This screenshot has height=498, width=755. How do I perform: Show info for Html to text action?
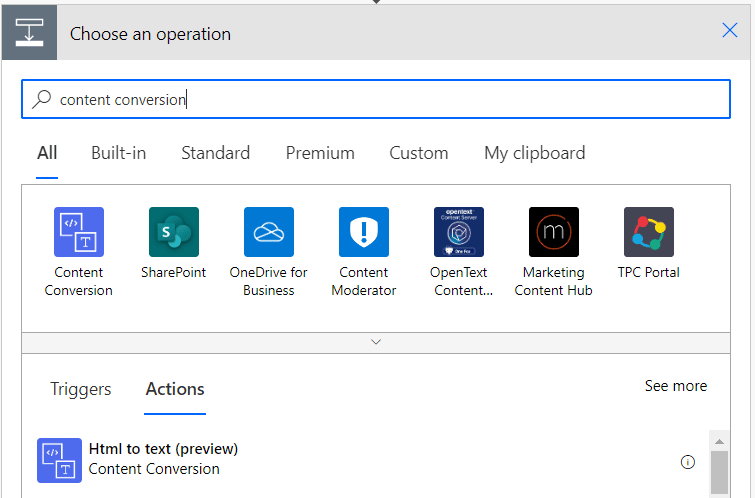[688, 462]
